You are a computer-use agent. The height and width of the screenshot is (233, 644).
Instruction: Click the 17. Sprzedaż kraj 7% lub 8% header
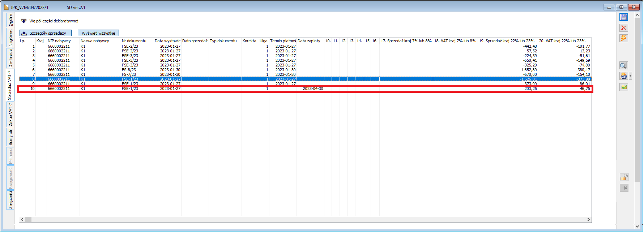pos(406,41)
